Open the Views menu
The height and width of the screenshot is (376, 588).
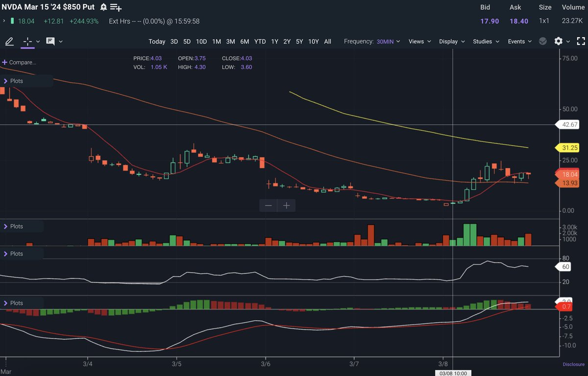pos(419,42)
